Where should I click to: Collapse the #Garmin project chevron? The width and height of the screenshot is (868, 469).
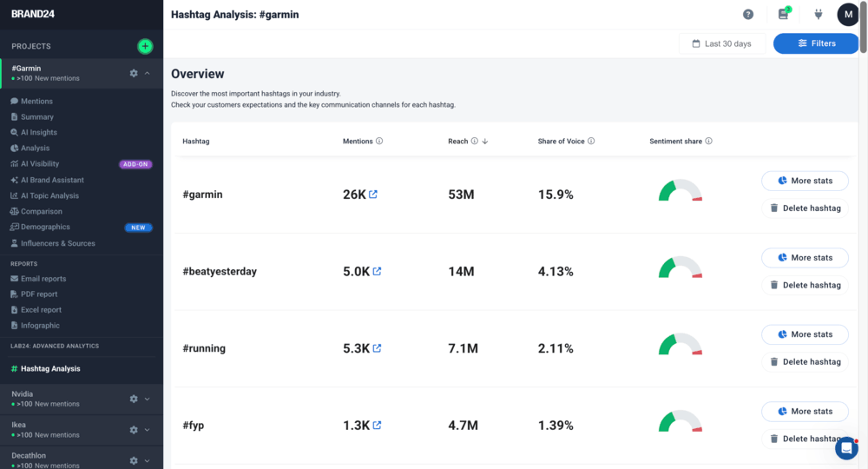[148, 73]
